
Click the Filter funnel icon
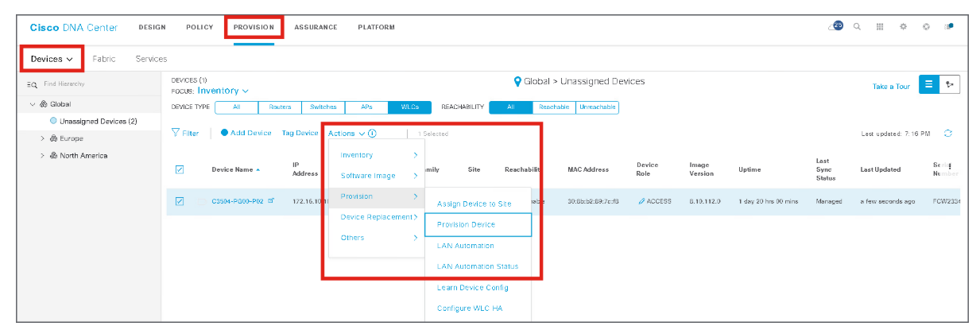[x=176, y=134]
